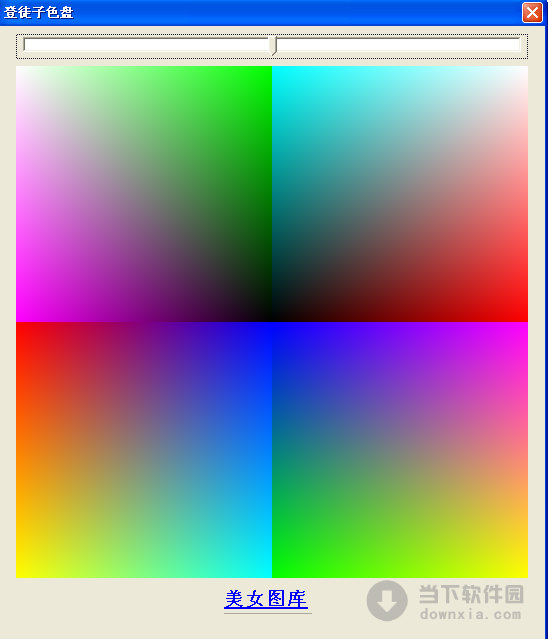Click the right half of the slider track
The image size is (548, 639).
[x=399, y=44]
